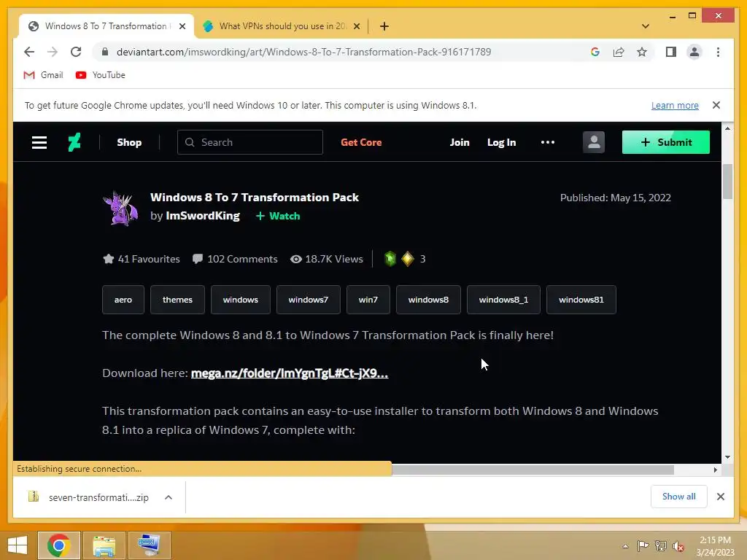Click the address bar URL
747x560 pixels.
pyautogui.click(x=303, y=52)
